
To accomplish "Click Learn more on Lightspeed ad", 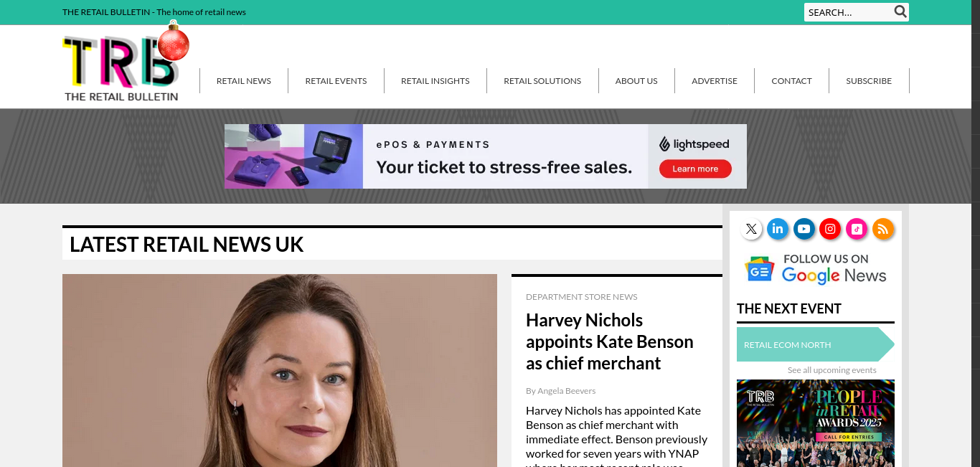I will click(x=695, y=169).
